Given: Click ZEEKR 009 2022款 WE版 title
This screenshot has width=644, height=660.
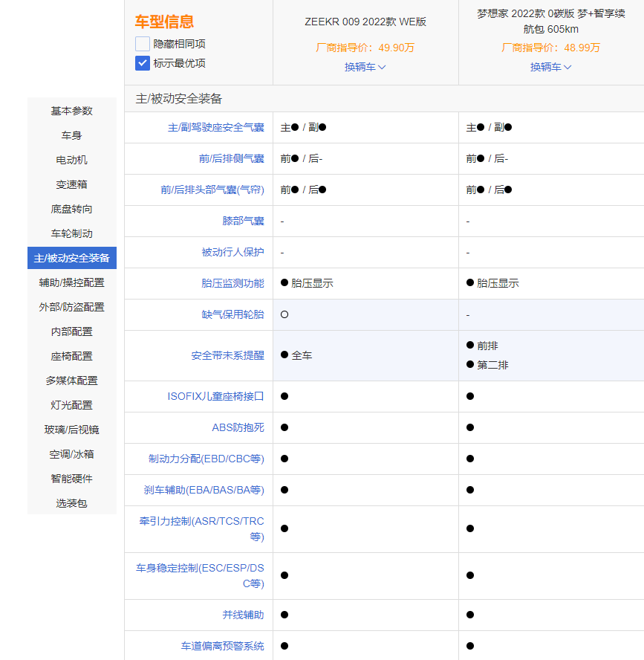Looking at the screenshot, I should [365, 22].
